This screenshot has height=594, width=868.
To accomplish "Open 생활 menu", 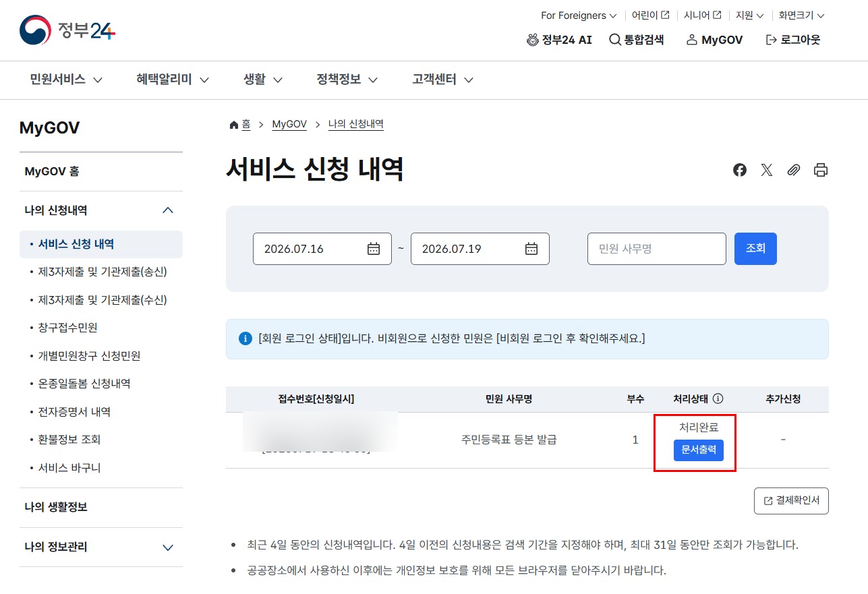I will (x=263, y=80).
